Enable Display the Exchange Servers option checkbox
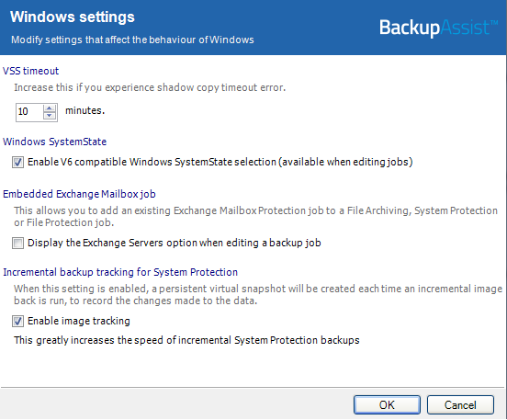The height and width of the screenshot is (420, 507). point(17,243)
